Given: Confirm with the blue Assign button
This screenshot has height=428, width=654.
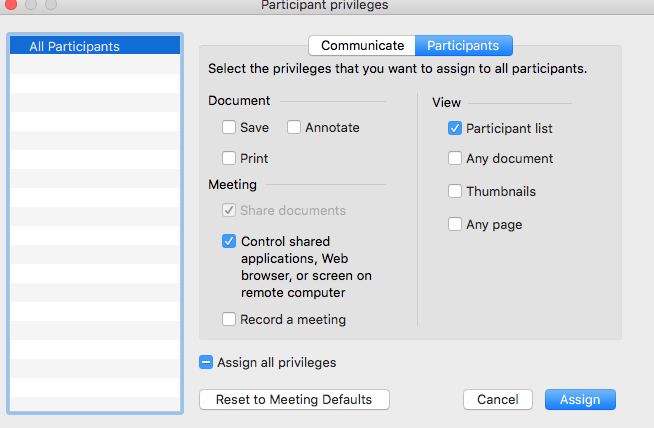Looking at the screenshot, I should click(579, 400).
